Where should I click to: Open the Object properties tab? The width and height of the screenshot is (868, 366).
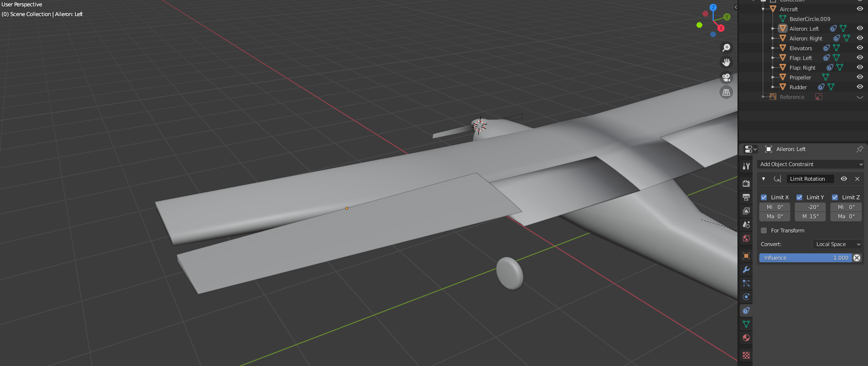[x=746, y=255]
